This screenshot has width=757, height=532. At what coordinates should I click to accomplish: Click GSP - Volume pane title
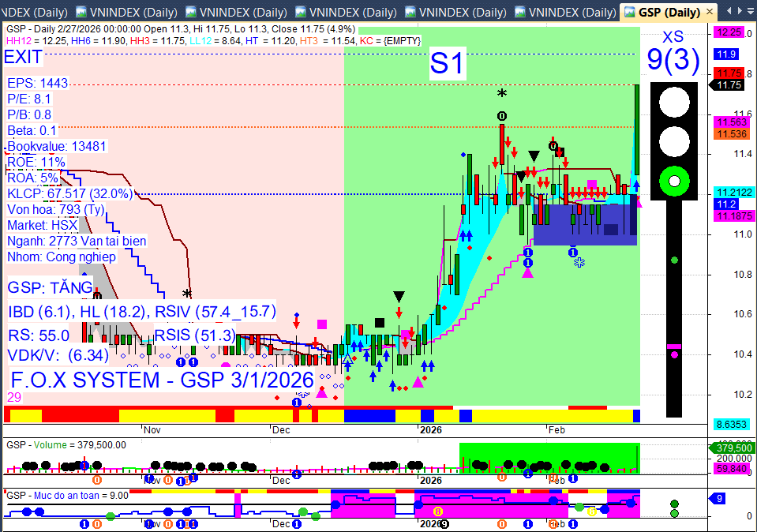[66, 445]
